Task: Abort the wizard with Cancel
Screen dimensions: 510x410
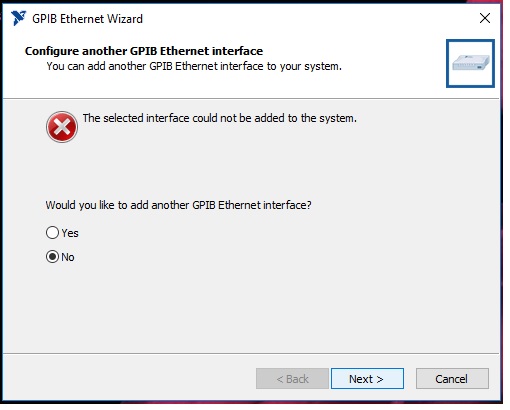Action: tap(452, 379)
